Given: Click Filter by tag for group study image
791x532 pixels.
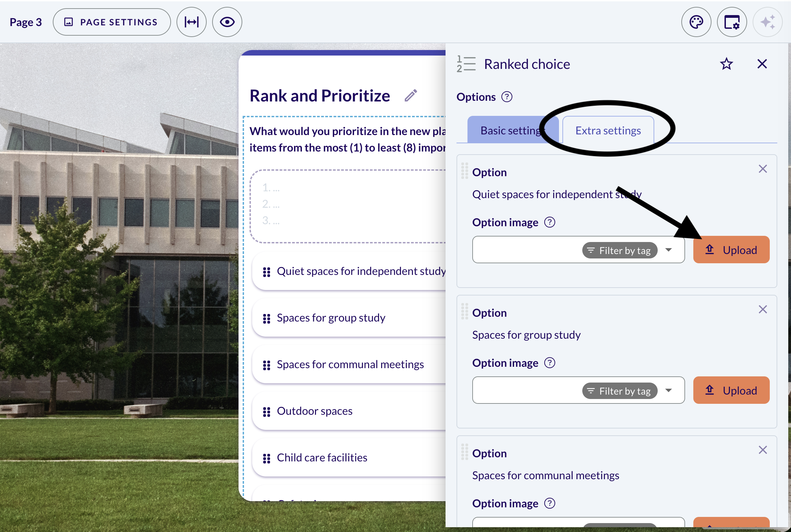Looking at the screenshot, I should 620,391.
